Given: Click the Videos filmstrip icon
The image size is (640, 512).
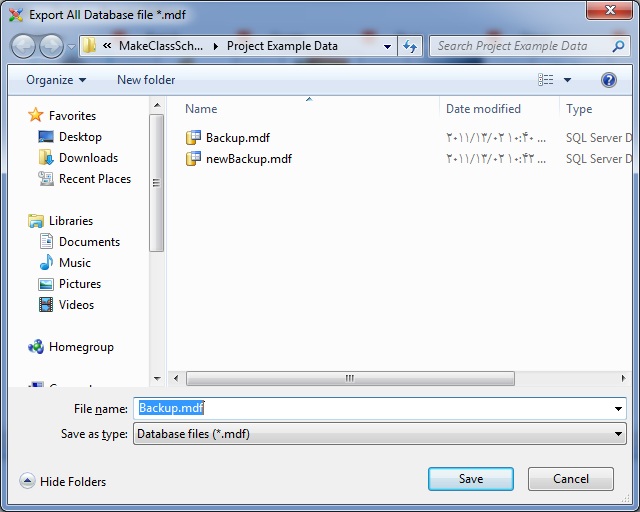Looking at the screenshot, I should tap(46, 305).
